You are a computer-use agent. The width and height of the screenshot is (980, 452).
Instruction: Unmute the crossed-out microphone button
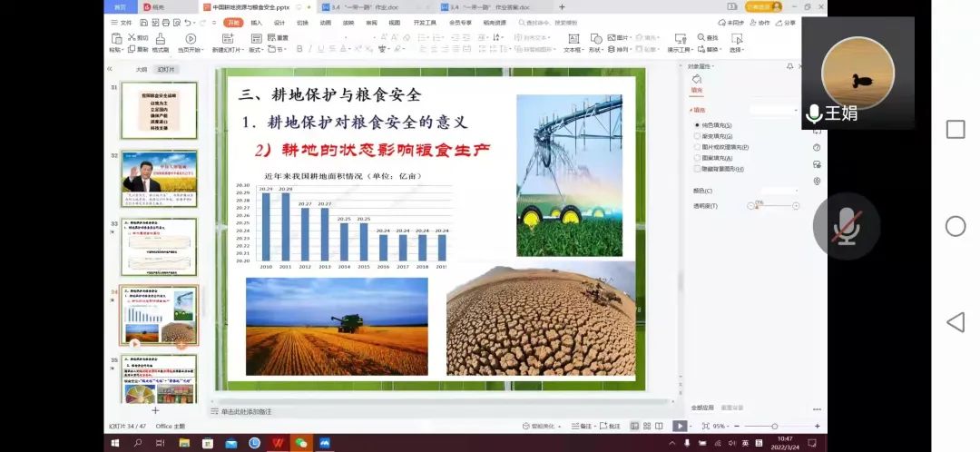[847, 226]
